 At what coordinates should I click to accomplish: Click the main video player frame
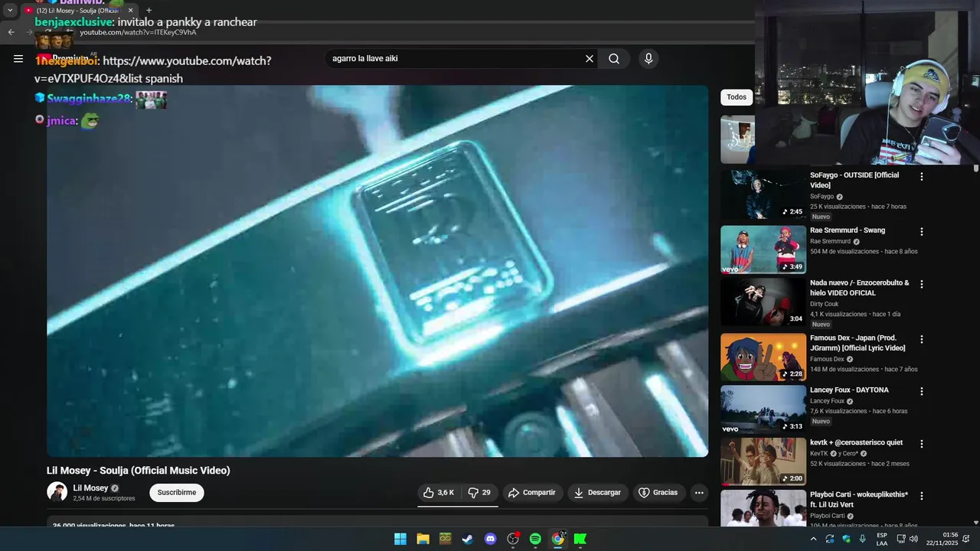coord(377,271)
